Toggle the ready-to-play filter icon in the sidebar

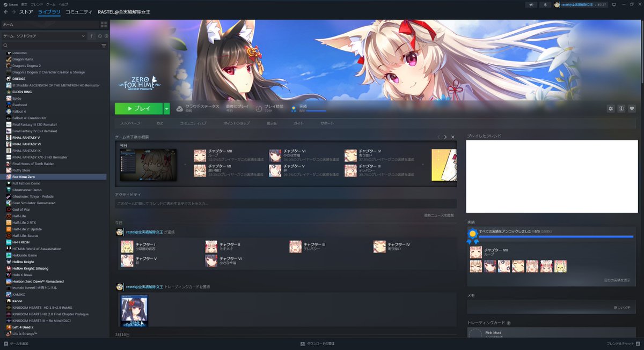click(x=106, y=36)
